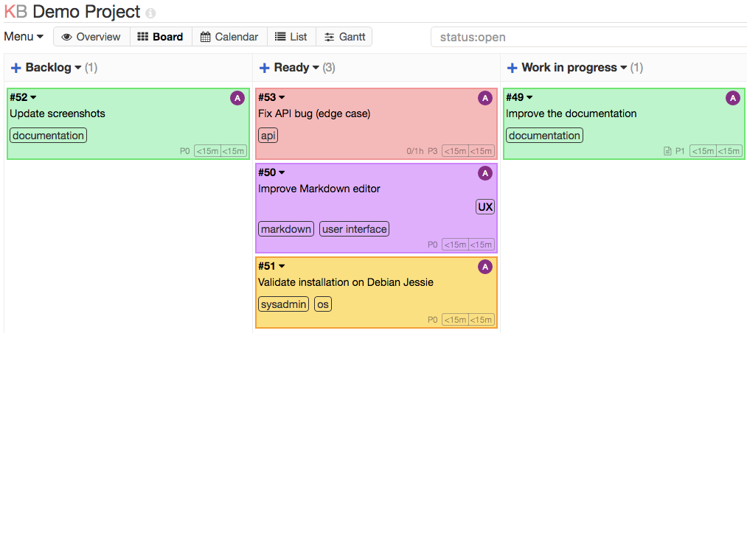Viewport: 747px width, 560px height.
Task: Click the status:open search field
Action: [588, 37]
